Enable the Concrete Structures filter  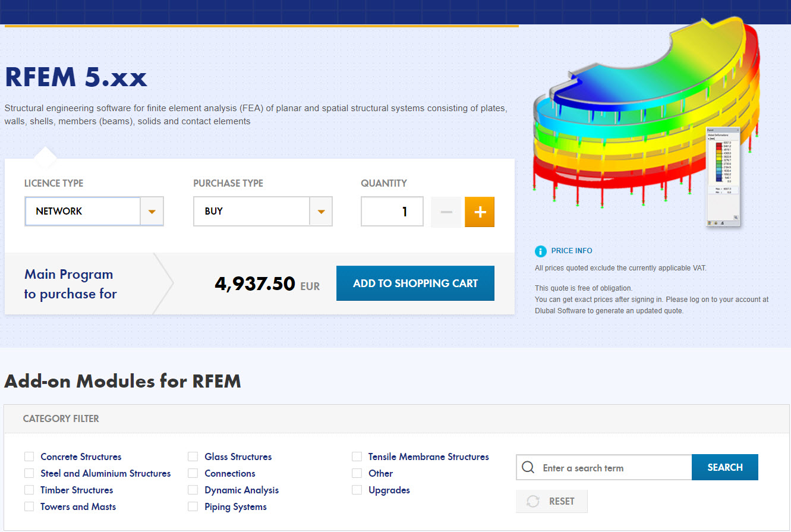pyautogui.click(x=29, y=457)
